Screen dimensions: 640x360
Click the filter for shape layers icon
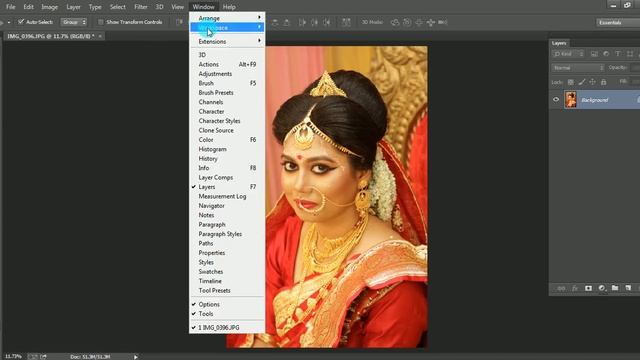630,54
